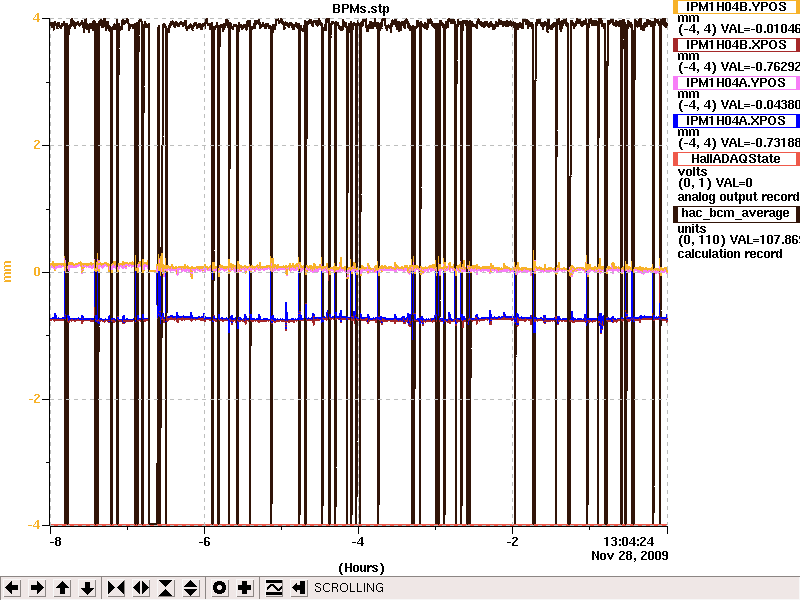Shift the plot up with the up arrow
This screenshot has width=800, height=600.
pos(63,588)
